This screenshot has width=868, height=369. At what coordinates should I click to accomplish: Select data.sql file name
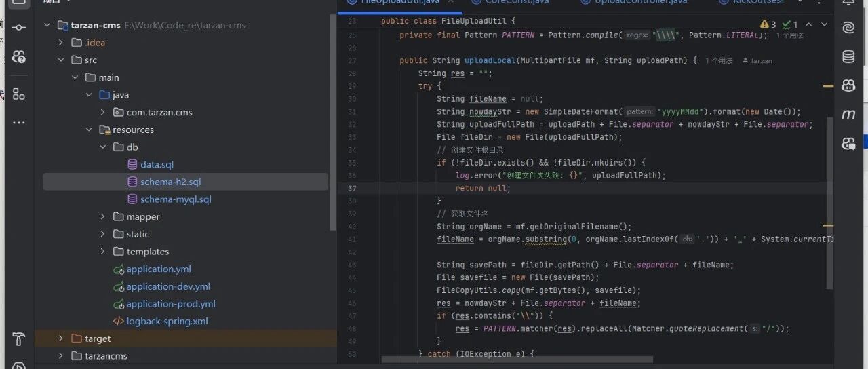click(157, 165)
